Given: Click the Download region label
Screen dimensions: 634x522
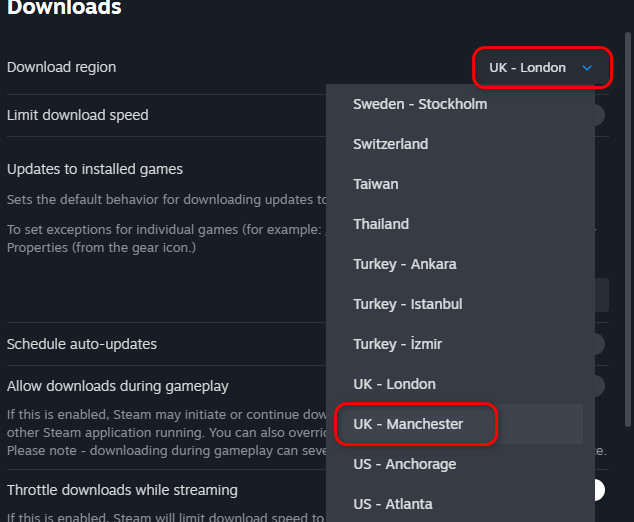Looking at the screenshot, I should point(61,67).
